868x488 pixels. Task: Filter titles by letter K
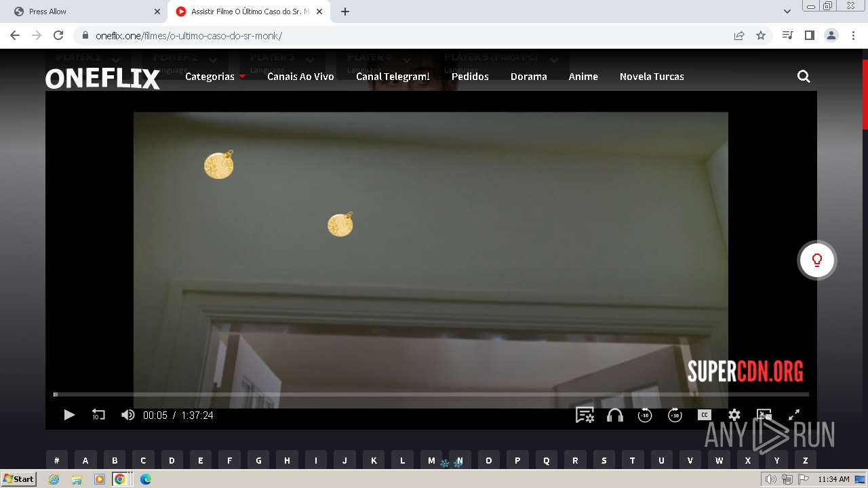(x=374, y=460)
